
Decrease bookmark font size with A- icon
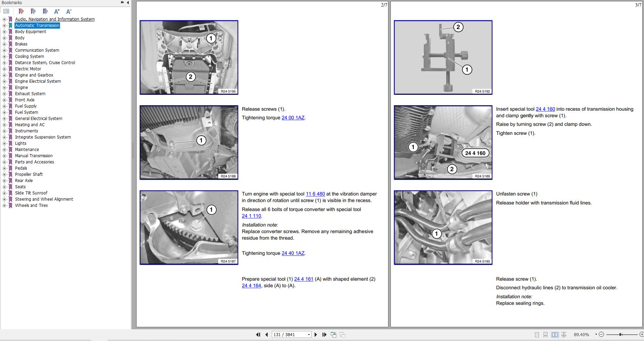point(69,11)
